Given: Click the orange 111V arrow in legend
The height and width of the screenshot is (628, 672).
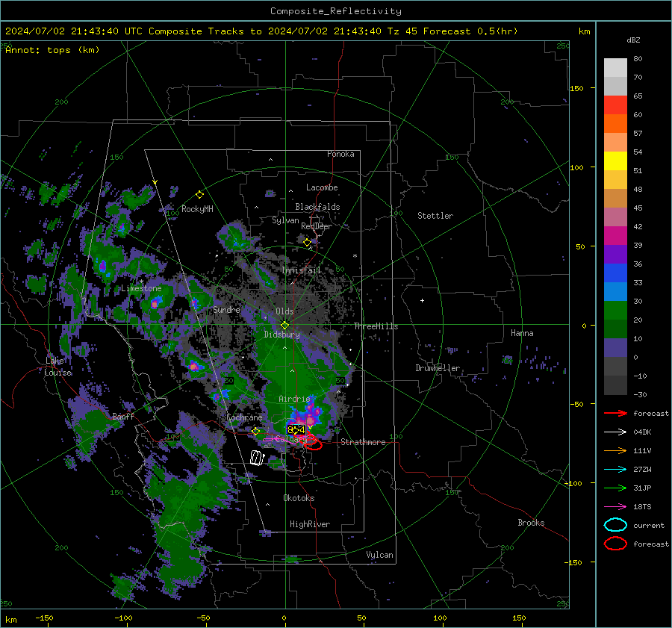Looking at the screenshot, I should [615, 450].
